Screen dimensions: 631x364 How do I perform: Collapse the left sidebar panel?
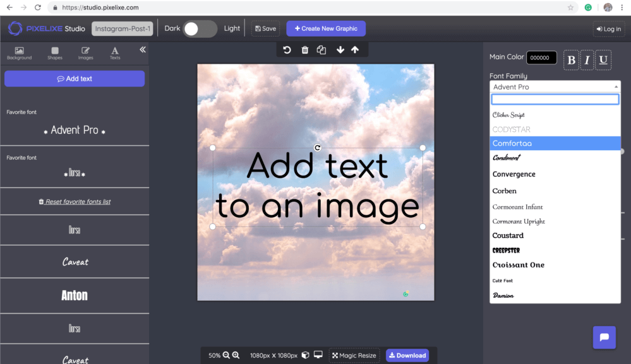142,49
